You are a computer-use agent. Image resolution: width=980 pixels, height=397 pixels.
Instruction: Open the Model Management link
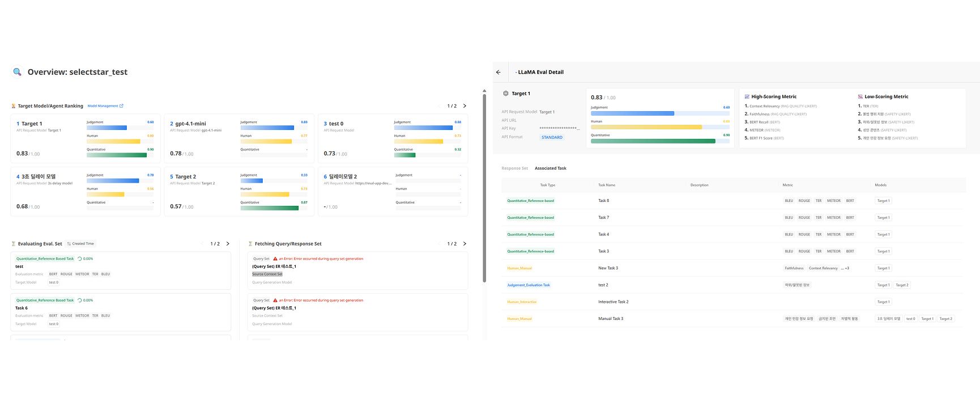tap(103, 106)
